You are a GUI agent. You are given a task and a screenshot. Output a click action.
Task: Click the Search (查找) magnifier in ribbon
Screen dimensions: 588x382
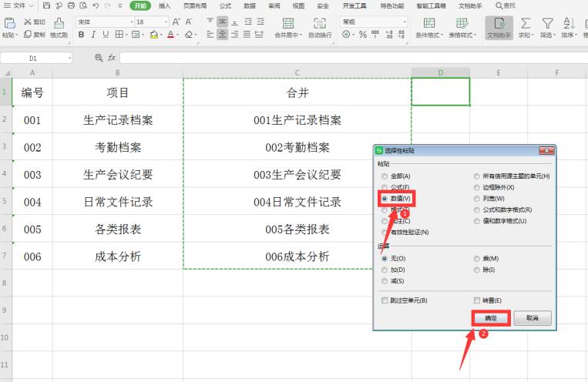coord(499,5)
